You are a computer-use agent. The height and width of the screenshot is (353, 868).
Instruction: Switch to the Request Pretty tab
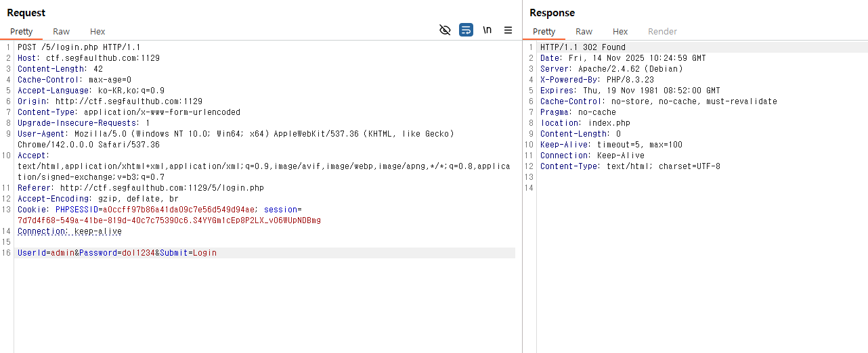tap(21, 31)
